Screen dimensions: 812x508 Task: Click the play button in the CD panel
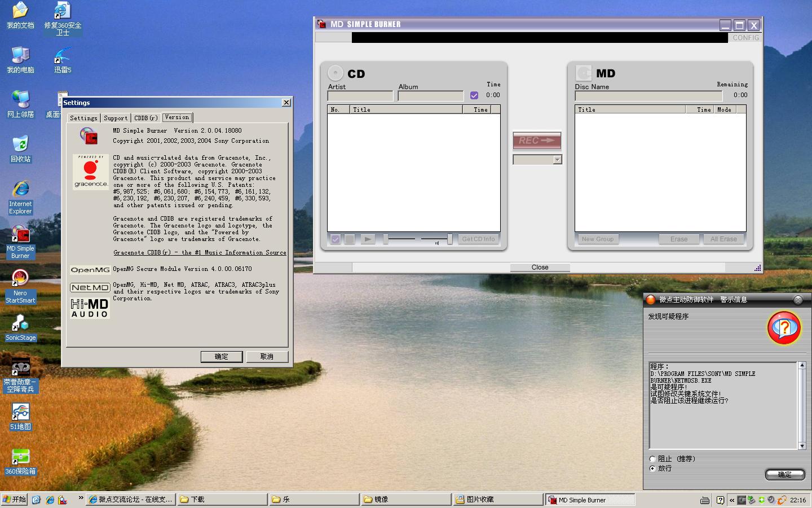[368, 239]
